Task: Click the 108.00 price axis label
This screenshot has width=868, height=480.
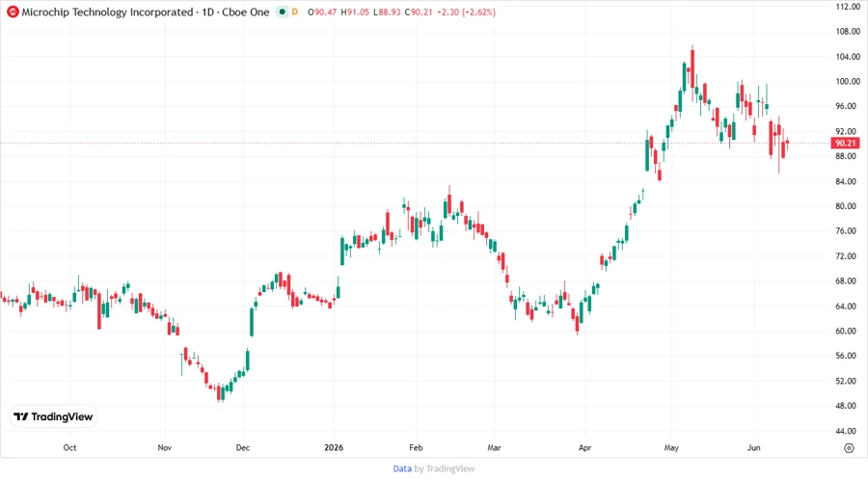Action: point(848,32)
